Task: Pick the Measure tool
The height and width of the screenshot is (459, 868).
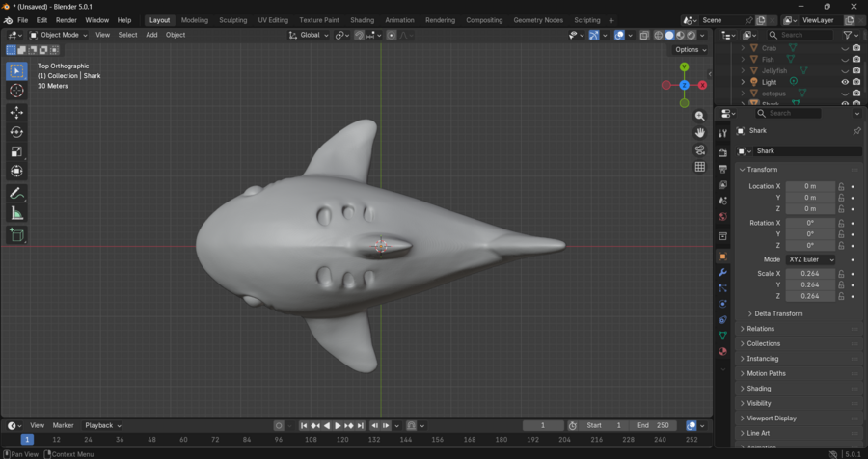Action: point(16,213)
